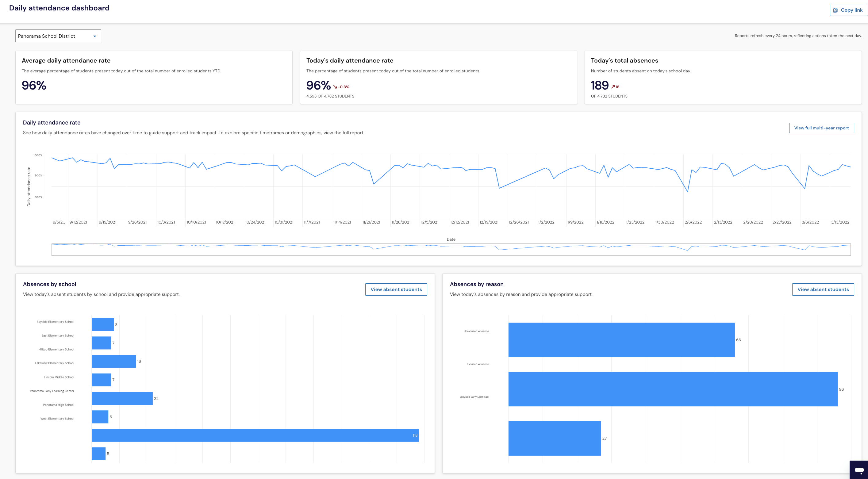Click View absent students under Absences by reason
The image size is (868, 479).
point(823,289)
